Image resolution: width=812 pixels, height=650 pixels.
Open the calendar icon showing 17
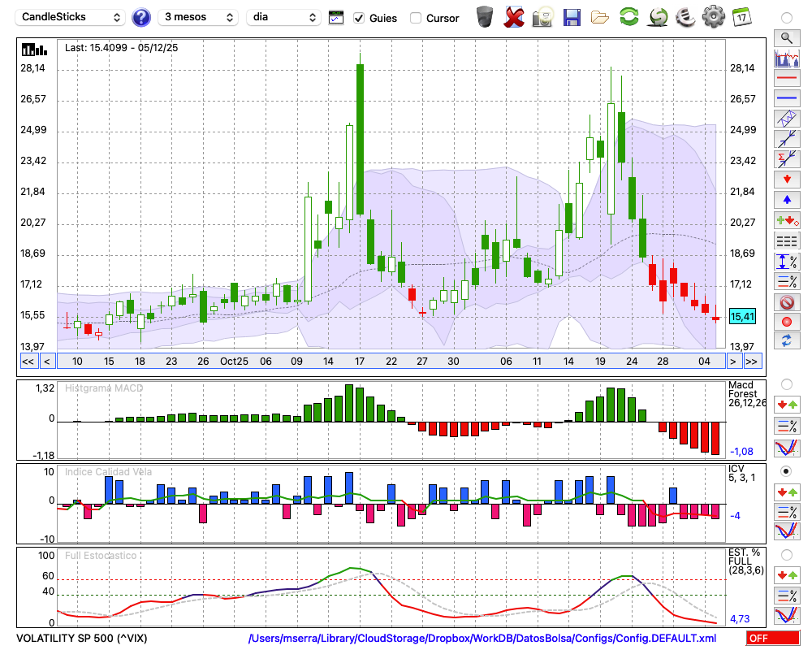click(741, 17)
